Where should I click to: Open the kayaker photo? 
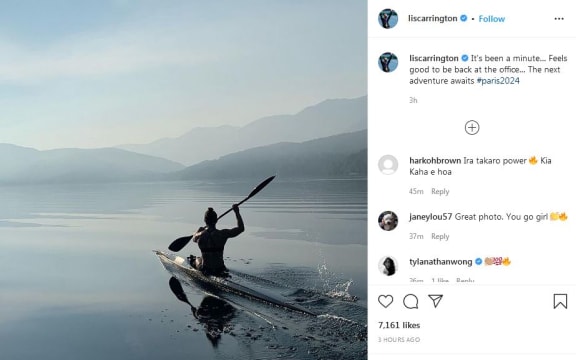click(x=184, y=180)
